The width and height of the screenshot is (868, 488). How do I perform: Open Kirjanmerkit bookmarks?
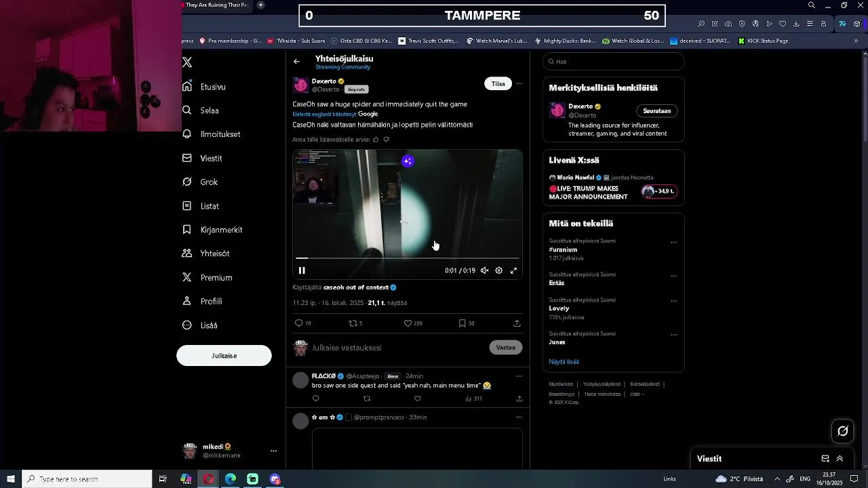(x=212, y=230)
